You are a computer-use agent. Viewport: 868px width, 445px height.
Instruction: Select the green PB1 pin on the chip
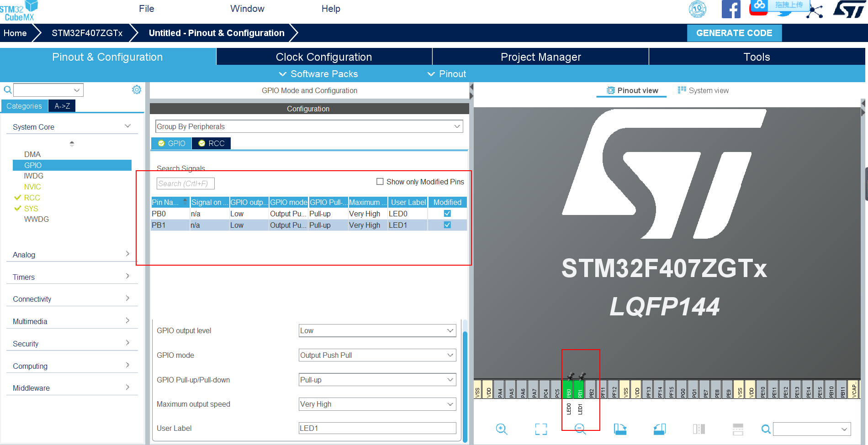(x=580, y=390)
